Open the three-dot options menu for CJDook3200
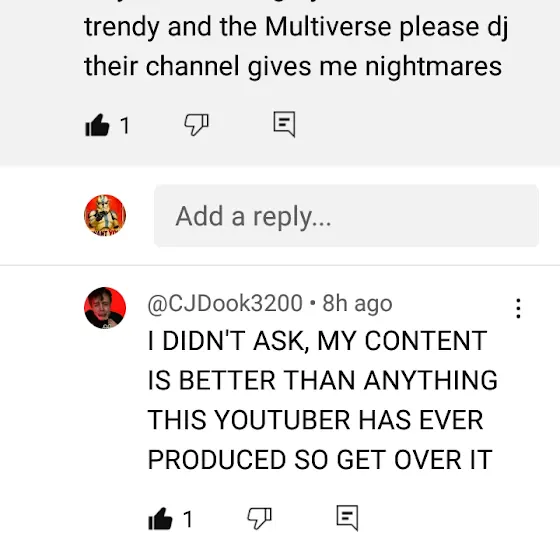 click(518, 308)
